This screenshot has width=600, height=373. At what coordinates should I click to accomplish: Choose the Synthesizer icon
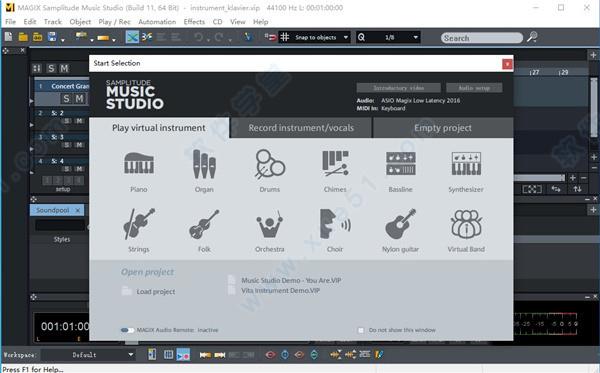466,164
